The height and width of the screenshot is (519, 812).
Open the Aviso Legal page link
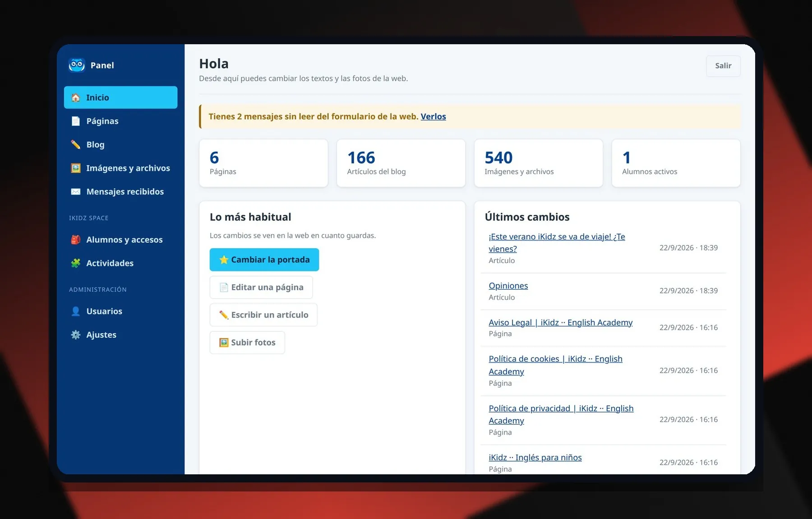tap(561, 323)
